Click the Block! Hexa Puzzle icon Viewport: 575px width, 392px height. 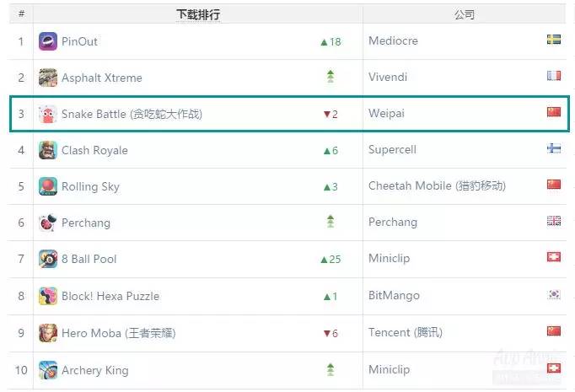(x=48, y=296)
